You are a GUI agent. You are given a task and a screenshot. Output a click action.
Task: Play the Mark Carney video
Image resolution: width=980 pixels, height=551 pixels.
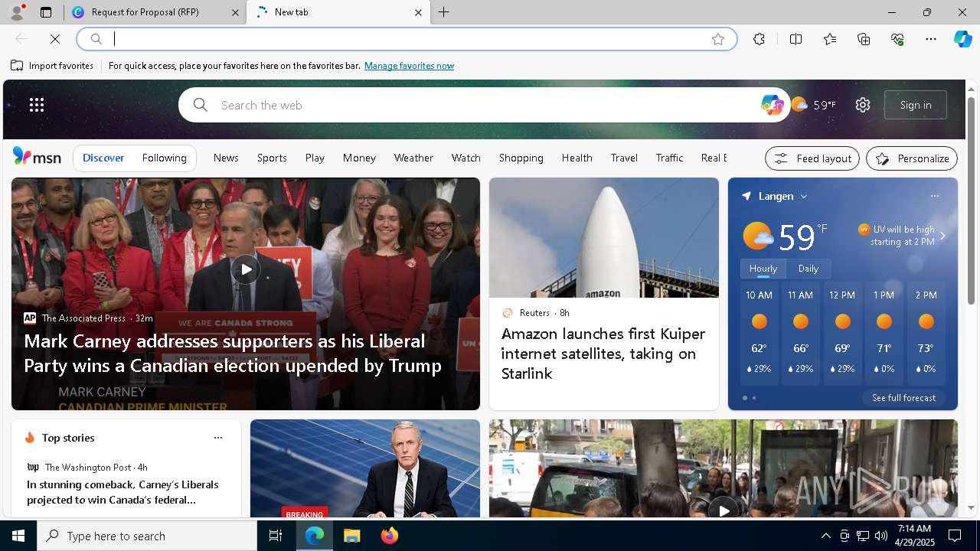pos(246,269)
